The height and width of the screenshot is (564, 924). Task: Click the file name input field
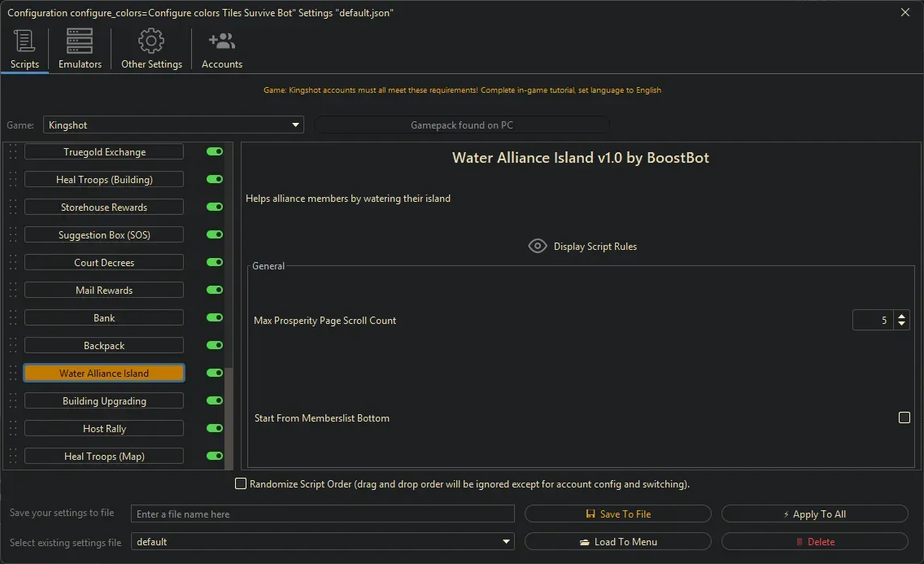click(322, 514)
